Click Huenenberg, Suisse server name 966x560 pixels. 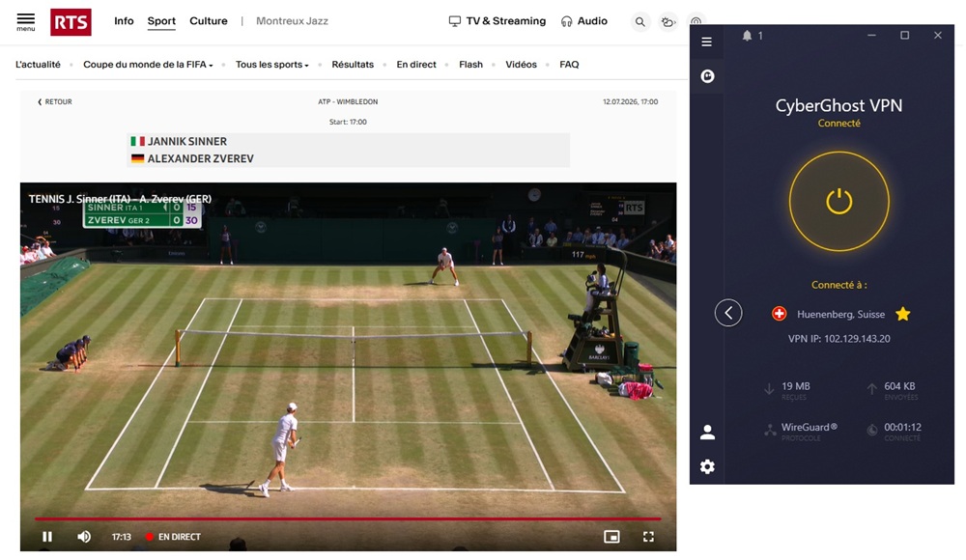pyautogui.click(x=841, y=314)
